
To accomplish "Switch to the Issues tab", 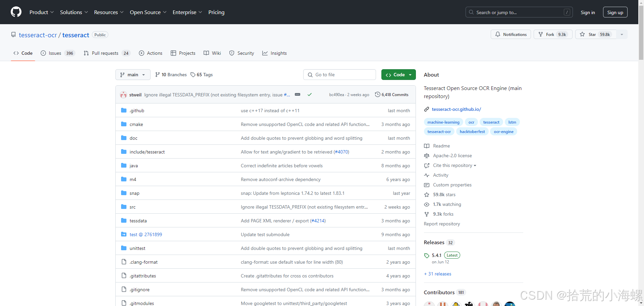I will tap(57, 53).
